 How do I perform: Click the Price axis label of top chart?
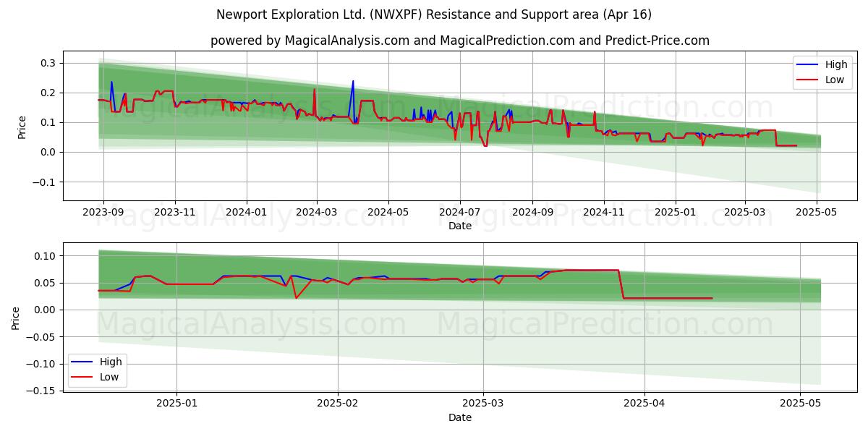[x=22, y=126]
